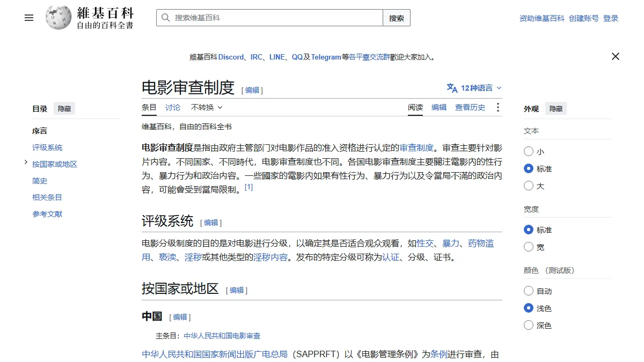Select color mode 浅色
Image resolution: width=644 pixels, height=362 pixels.
point(529,308)
